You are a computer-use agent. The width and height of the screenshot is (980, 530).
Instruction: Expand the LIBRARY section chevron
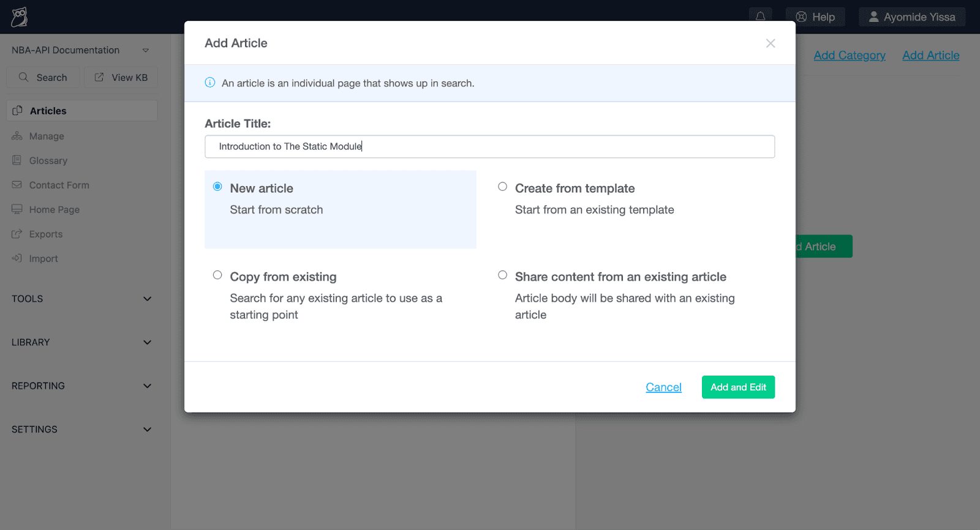coord(147,342)
